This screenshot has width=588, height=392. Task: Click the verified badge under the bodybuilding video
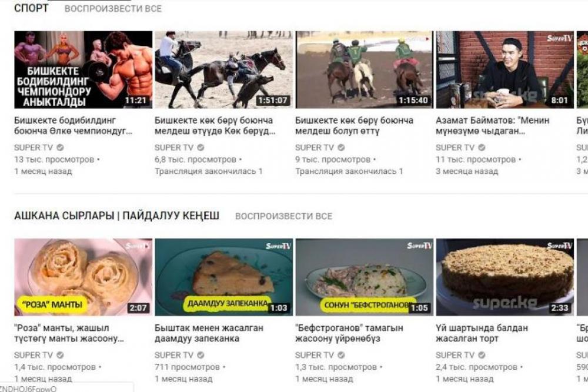tap(60, 148)
